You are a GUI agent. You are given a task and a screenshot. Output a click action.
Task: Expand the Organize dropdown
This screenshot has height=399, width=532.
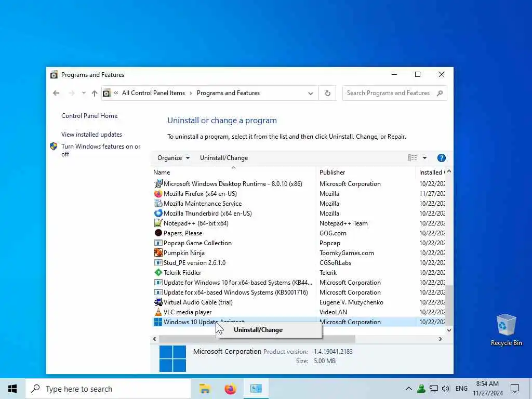coord(174,158)
